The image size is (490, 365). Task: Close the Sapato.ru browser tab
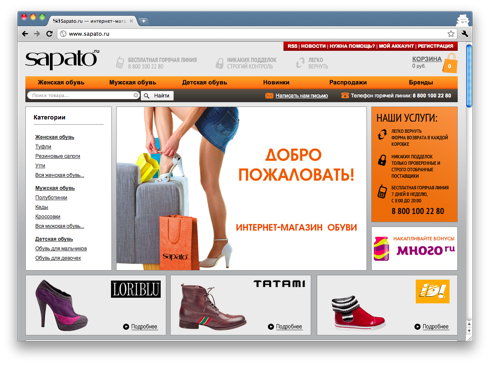(x=131, y=21)
